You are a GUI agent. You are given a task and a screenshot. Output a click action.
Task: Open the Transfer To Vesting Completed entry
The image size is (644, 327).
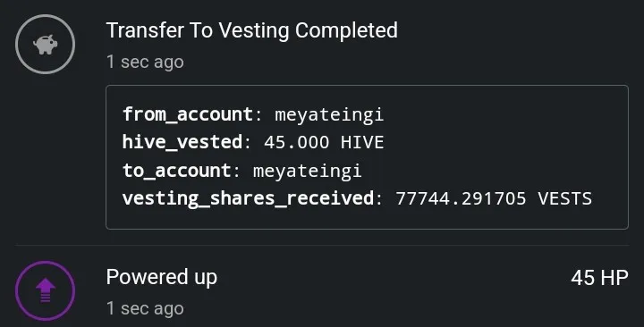pos(251,30)
